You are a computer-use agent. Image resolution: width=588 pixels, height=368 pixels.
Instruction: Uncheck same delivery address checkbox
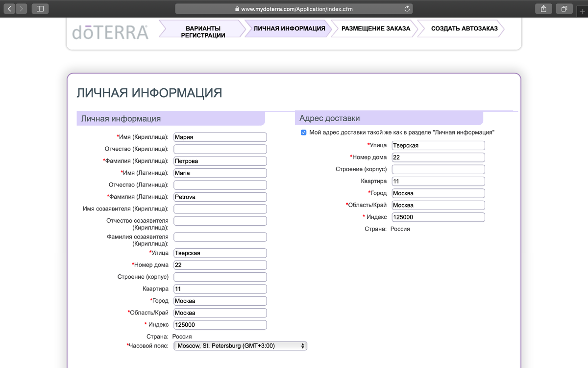pos(303,132)
